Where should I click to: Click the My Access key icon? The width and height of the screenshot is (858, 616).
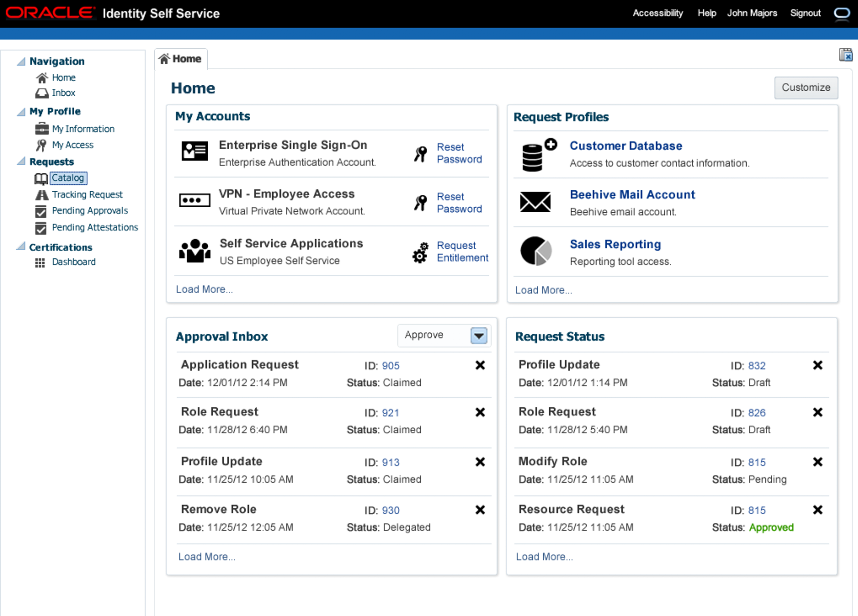click(41, 145)
